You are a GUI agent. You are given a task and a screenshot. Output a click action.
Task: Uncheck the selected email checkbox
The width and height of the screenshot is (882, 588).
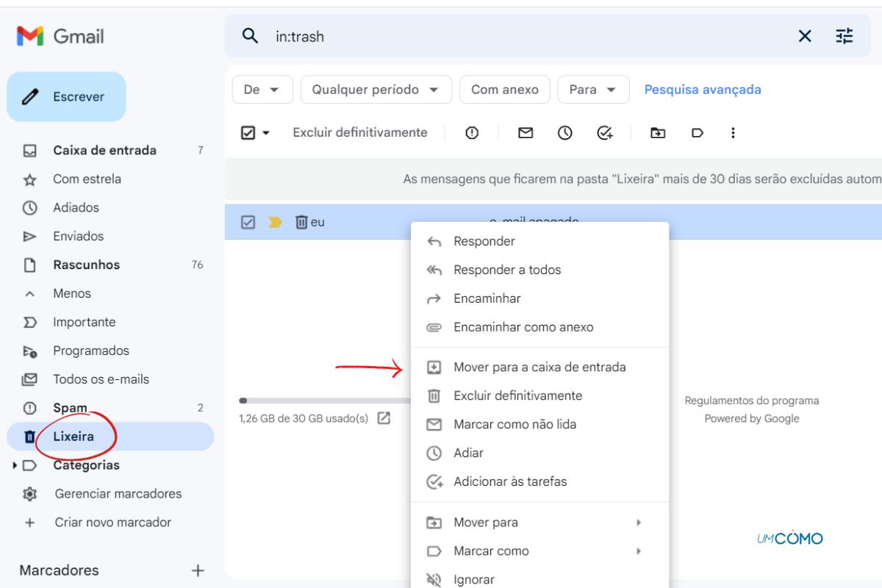click(248, 222)
